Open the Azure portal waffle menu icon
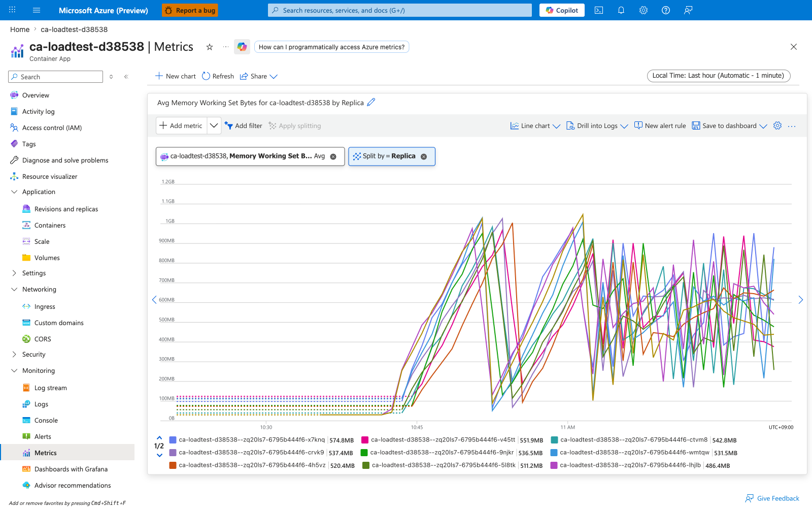Screen dimensions: 812x508 pyautogui.click(x=12, y=10)
